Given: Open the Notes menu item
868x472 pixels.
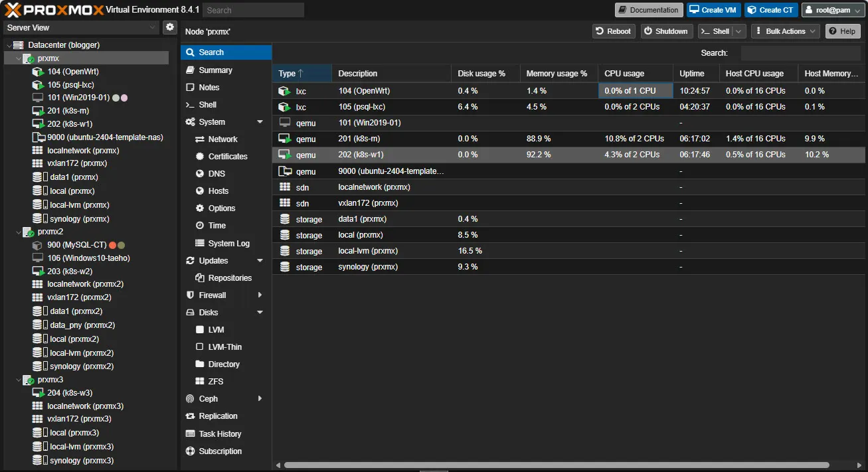Looking at the screenshot, I should click(226, 88).
